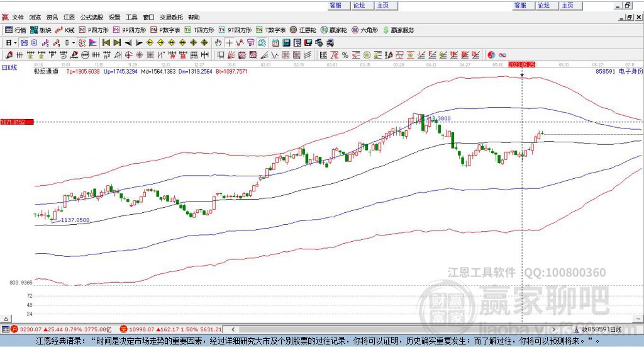Open the 文件 menu

click(18, 17)
